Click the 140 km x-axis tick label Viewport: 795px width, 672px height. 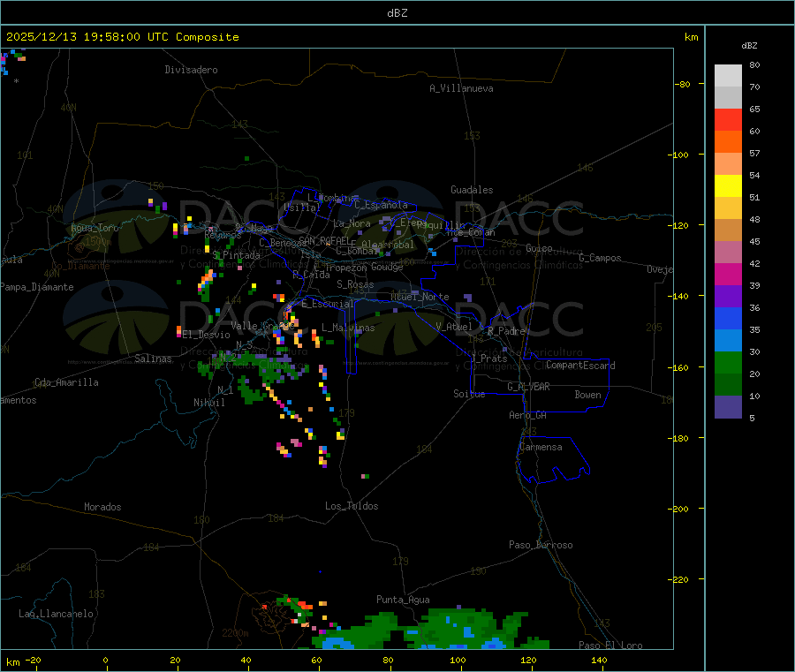(599, 660)
